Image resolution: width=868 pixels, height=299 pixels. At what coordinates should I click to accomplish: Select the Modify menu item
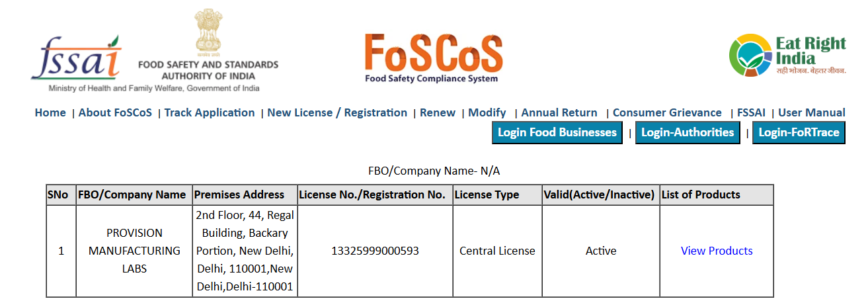click(x=487, y=112)
